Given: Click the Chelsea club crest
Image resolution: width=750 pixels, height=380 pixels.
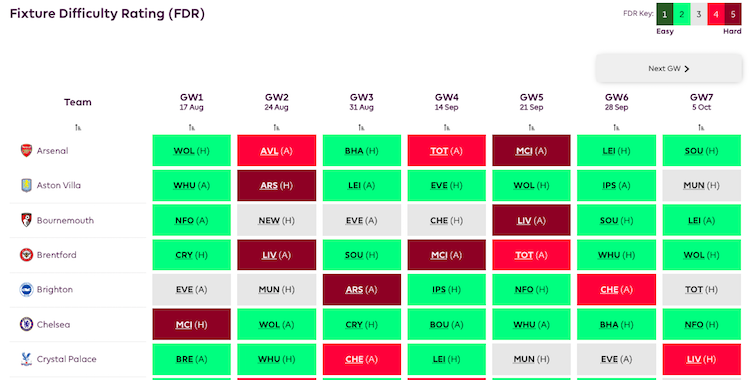Looking at the screenshot, I should [26, 324].
